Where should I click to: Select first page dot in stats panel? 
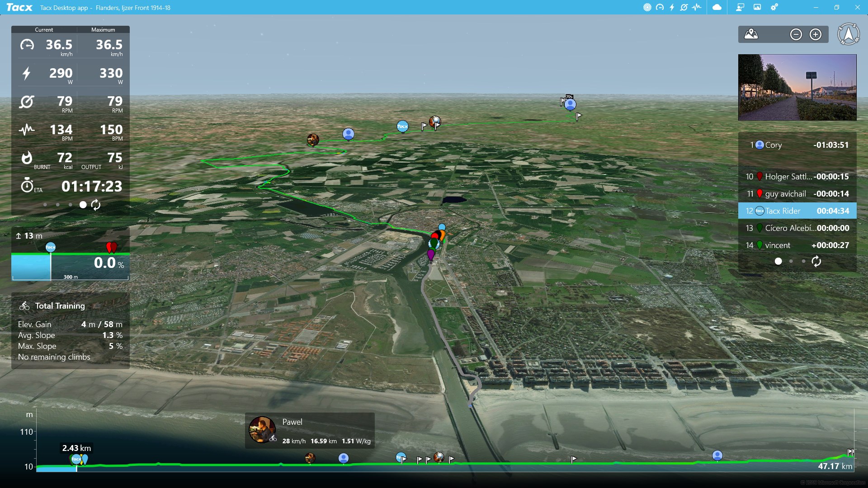45,205
